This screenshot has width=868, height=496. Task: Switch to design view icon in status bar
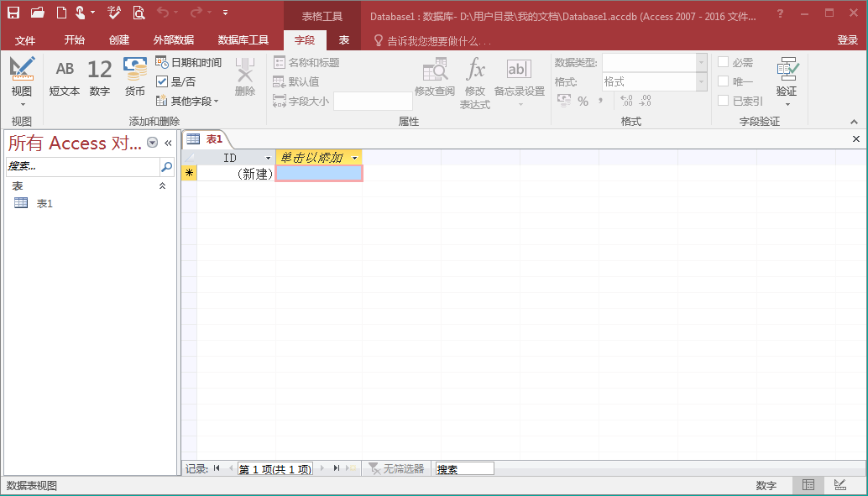click(839, 485)
